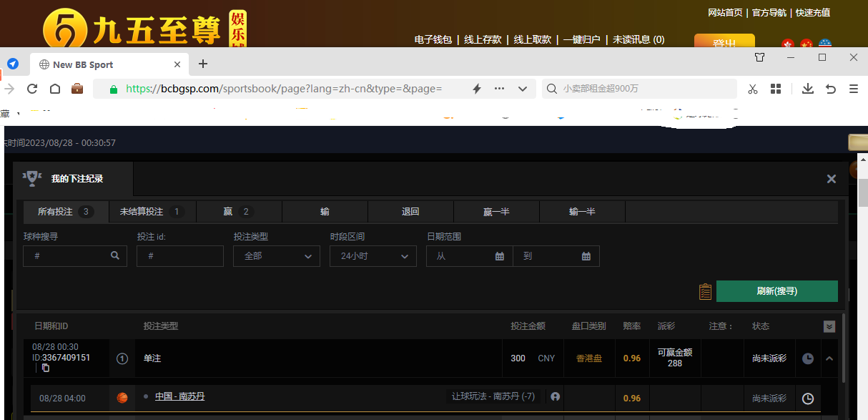
Task: Click the blue messenger icon left of tabs
Action: [x=12, y=64]
